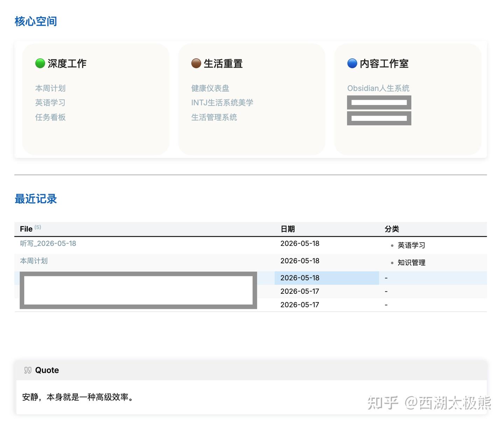Click the 知识管理 category tag
The image size is (504, 423).
point(412,263)
